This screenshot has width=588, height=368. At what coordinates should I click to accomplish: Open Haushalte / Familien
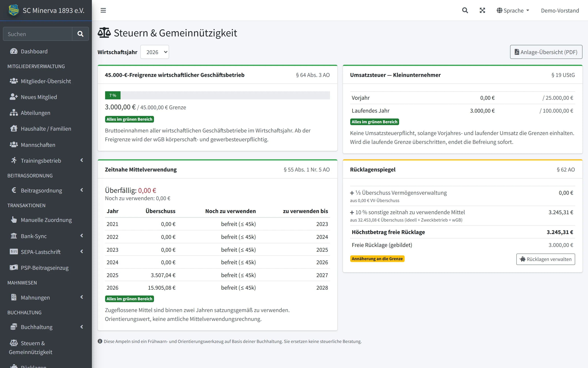pos(46,128)
